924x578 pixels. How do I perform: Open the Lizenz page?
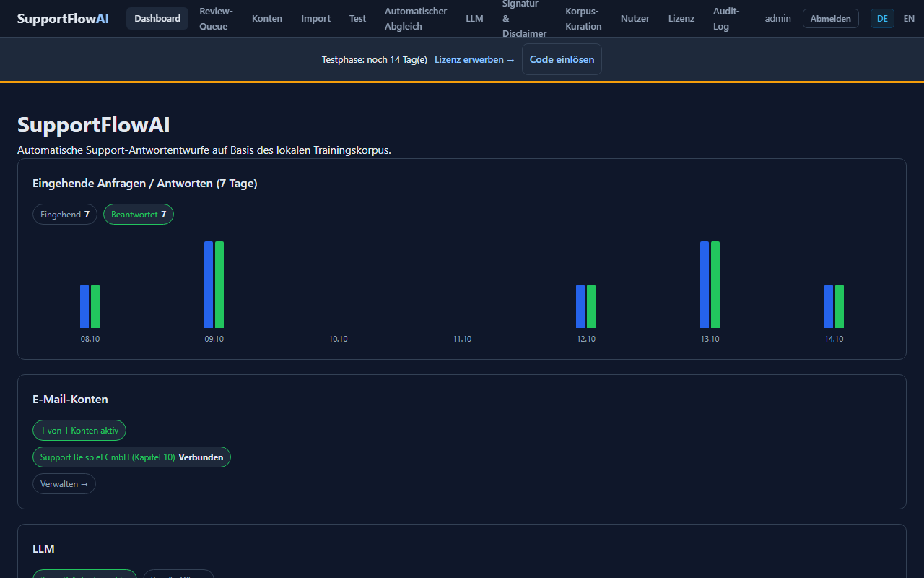681,18
